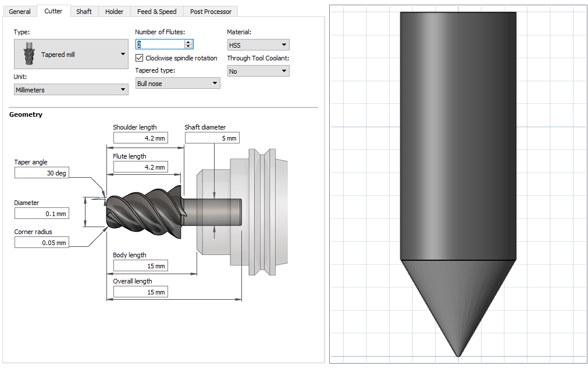Open the Tapered type dropdown set to Bull nose
588x370 pixels.
(178, 83)
